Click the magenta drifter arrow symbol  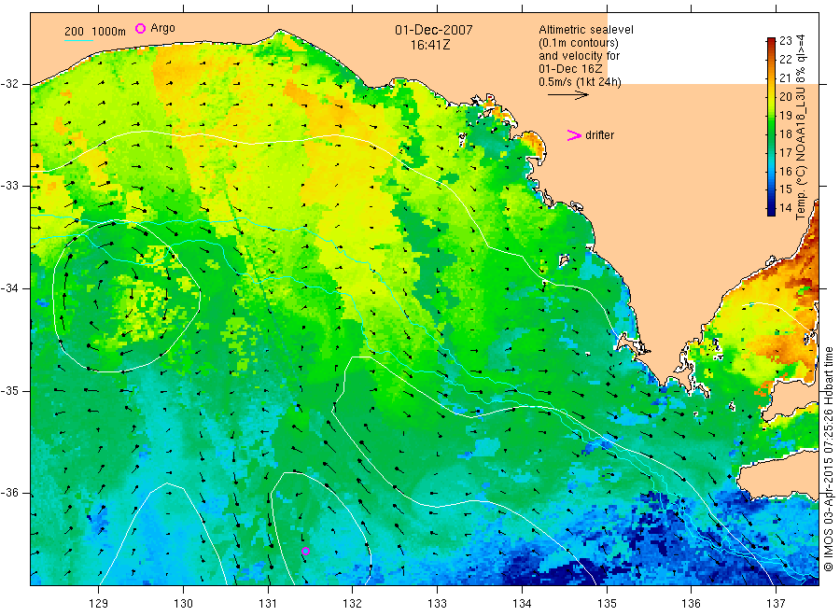coord(574,135)
